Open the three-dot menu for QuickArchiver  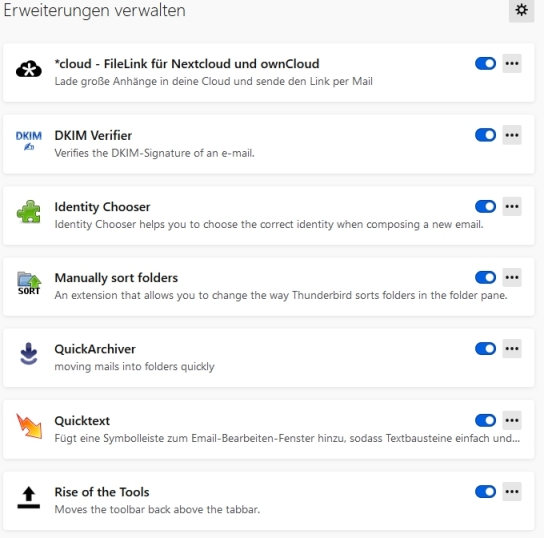pyautogui.click(x=512, y=349)
